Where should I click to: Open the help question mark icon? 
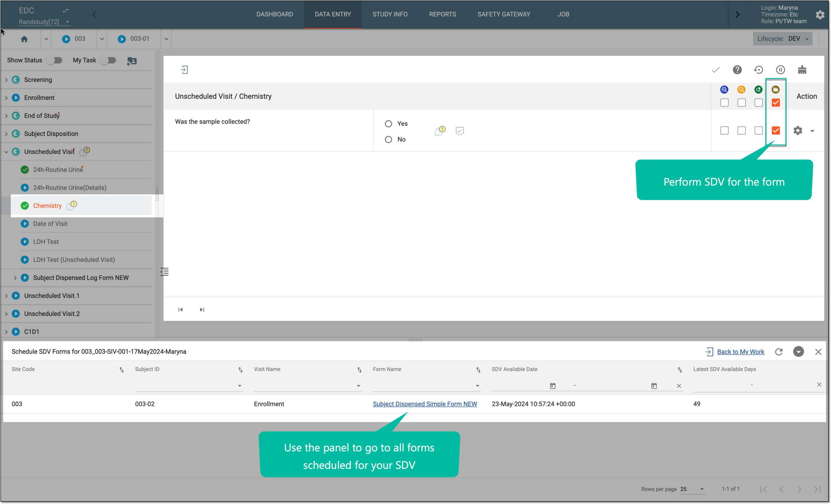point(737,70)
